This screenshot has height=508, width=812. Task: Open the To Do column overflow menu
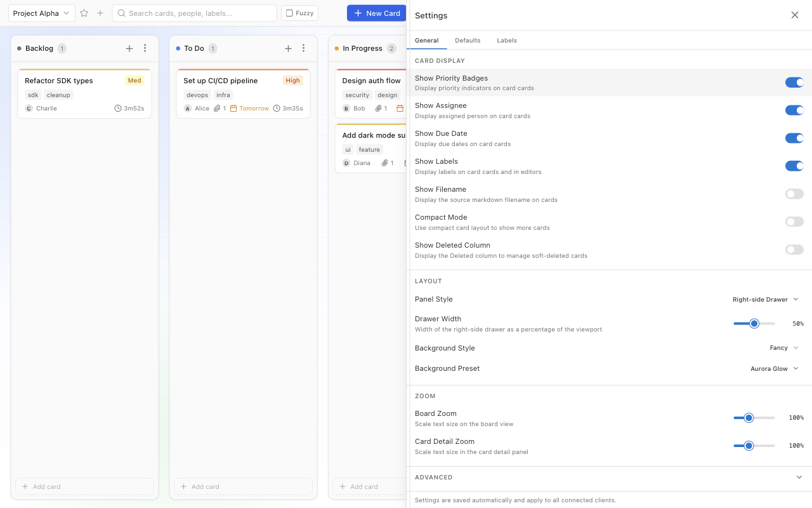[x=304, y=48]
